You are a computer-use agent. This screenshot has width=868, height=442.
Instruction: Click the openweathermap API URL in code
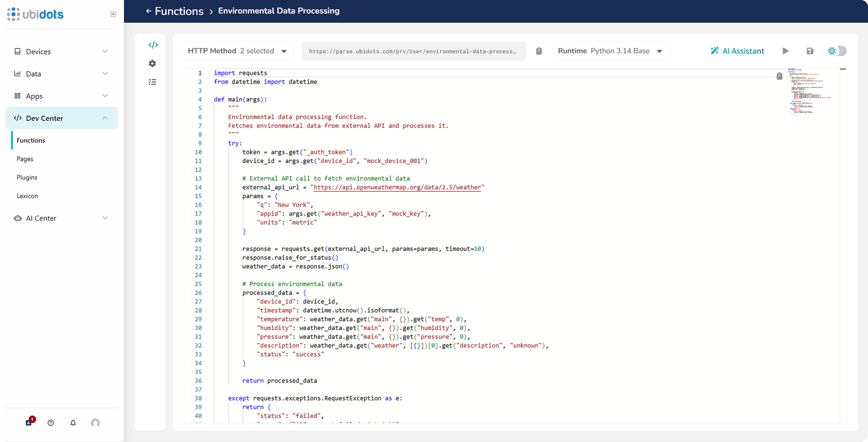point(397,187)
